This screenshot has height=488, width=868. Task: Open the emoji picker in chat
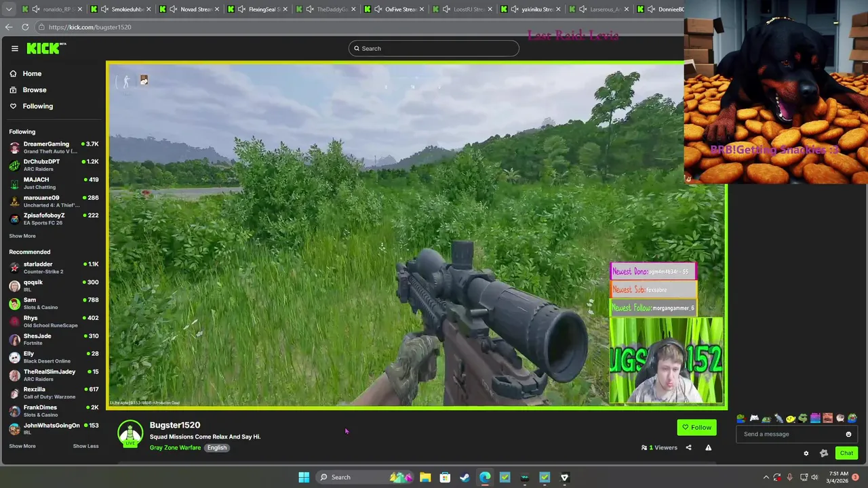pyautogui.click(x=848, y=434)
